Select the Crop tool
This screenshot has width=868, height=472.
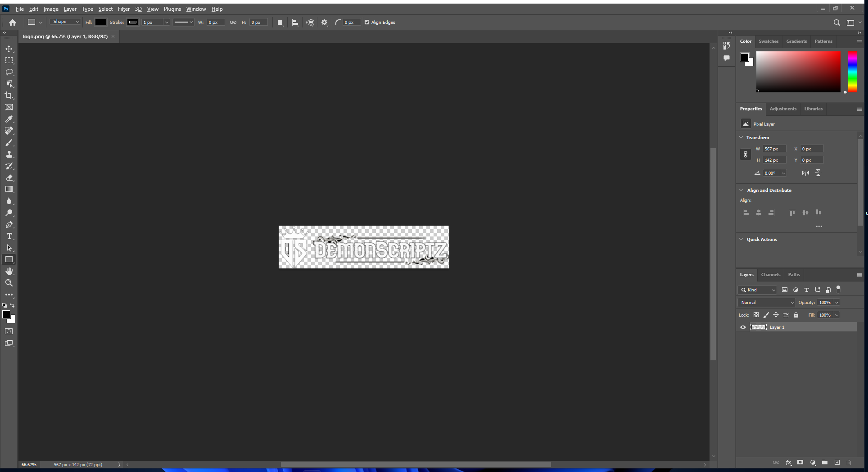click(x=9, y=95)
